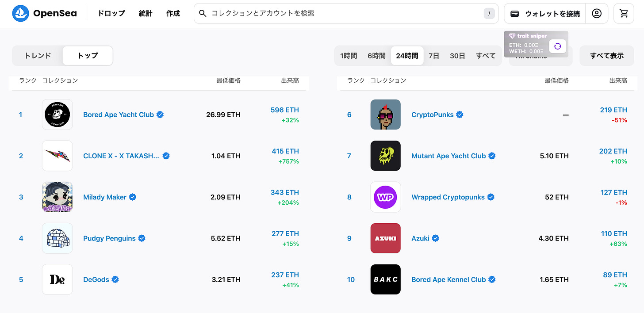Switch to the トレンド tab
644x313 pixels.
tap(38, 56)
